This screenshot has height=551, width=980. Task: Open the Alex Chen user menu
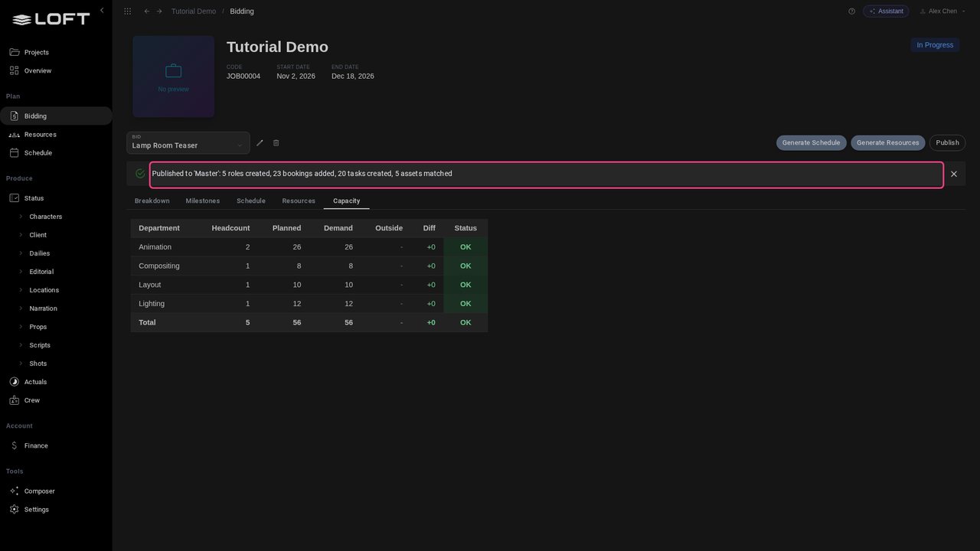pyautogui.click(x=942, y=11)
